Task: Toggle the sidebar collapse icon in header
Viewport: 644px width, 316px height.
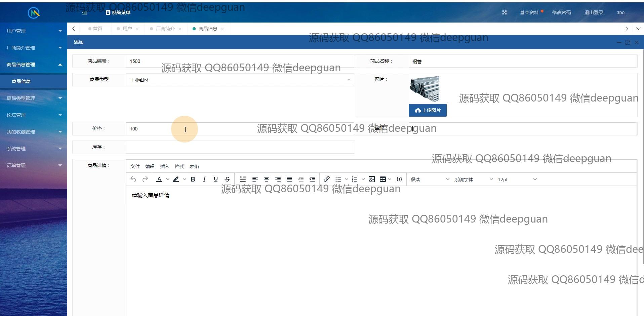Action: click(x=84, y=12)
